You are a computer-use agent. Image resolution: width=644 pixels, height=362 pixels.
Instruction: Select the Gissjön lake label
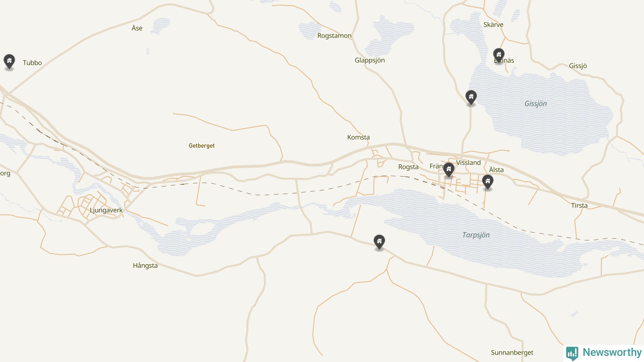pos(536,104)
